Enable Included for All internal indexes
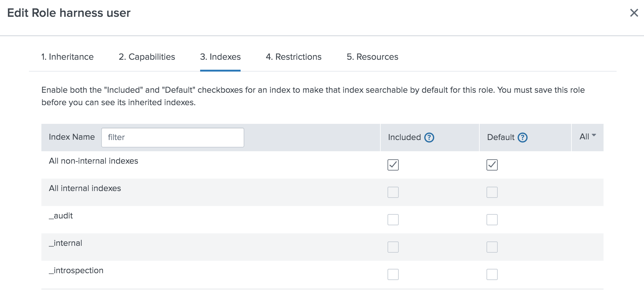 coord(393,192)
